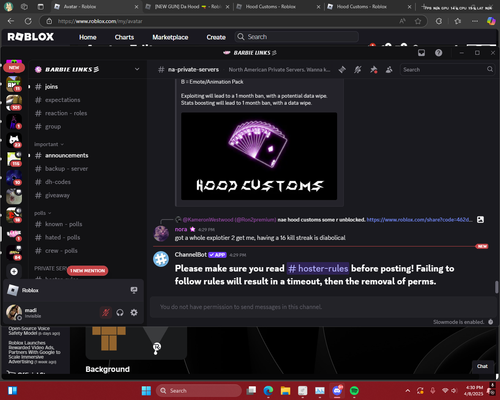
Task: Click the Edge browser back arrow
Action: (x=11, y=21)
